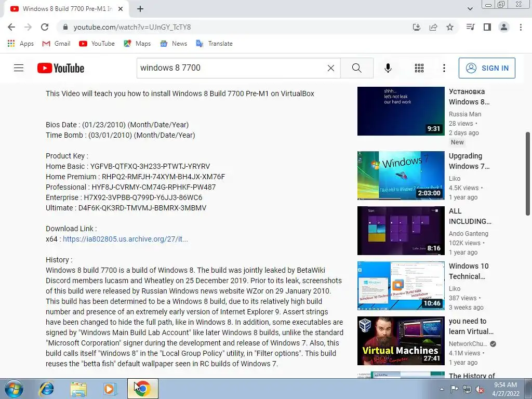The image size is (532, 399).
Task: Share this page using the share icon
Action: 433,27
